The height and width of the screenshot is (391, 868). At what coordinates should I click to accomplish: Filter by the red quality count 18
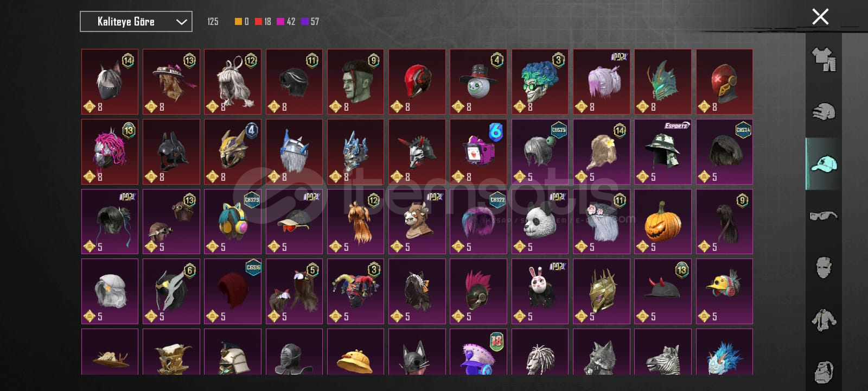263,22
